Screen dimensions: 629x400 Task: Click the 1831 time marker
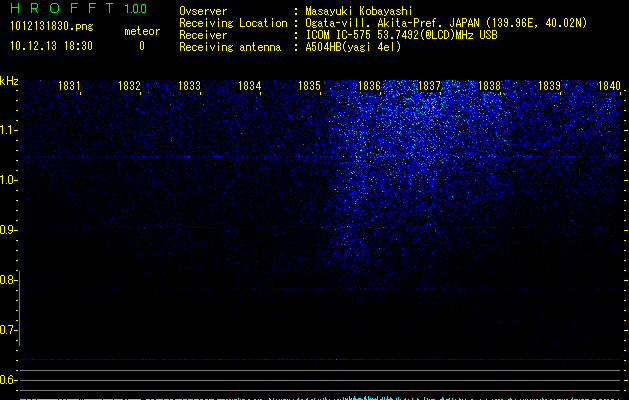(x=69, y=86)
